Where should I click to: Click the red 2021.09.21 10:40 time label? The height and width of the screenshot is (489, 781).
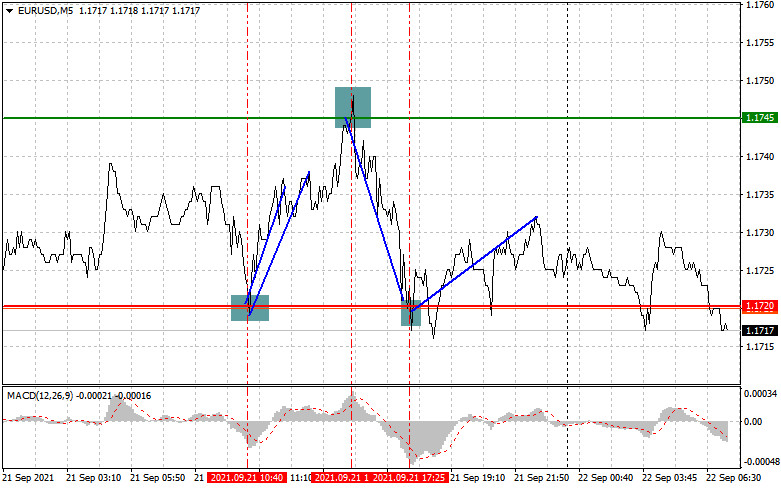pyautogui.click(x=247, y=478)
